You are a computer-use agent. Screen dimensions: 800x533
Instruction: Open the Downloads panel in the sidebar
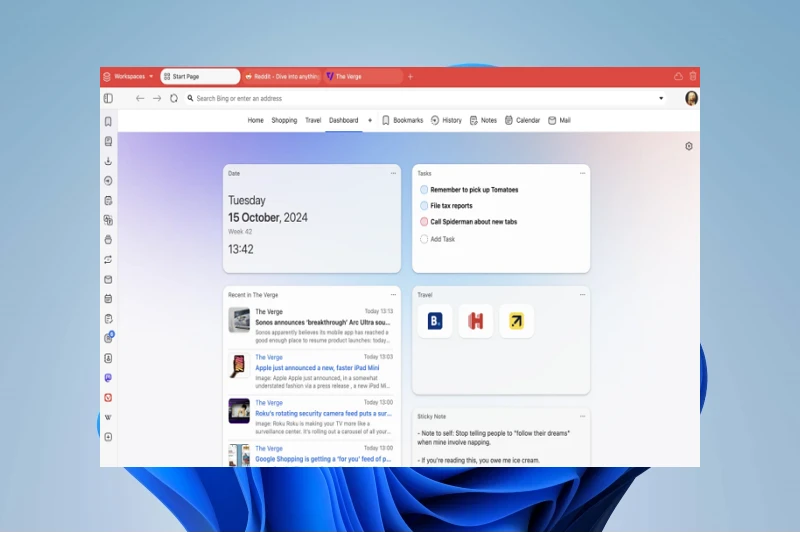tap(108, 161)
